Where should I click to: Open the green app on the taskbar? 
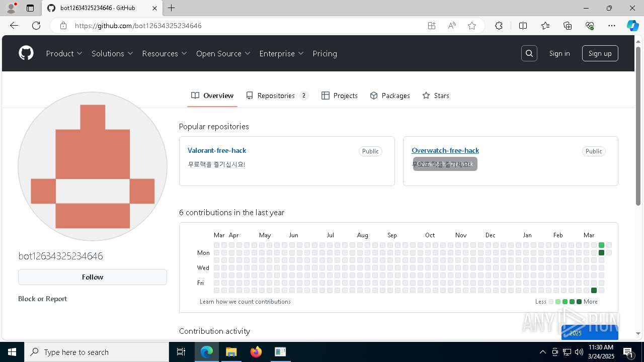pos(280,352)
